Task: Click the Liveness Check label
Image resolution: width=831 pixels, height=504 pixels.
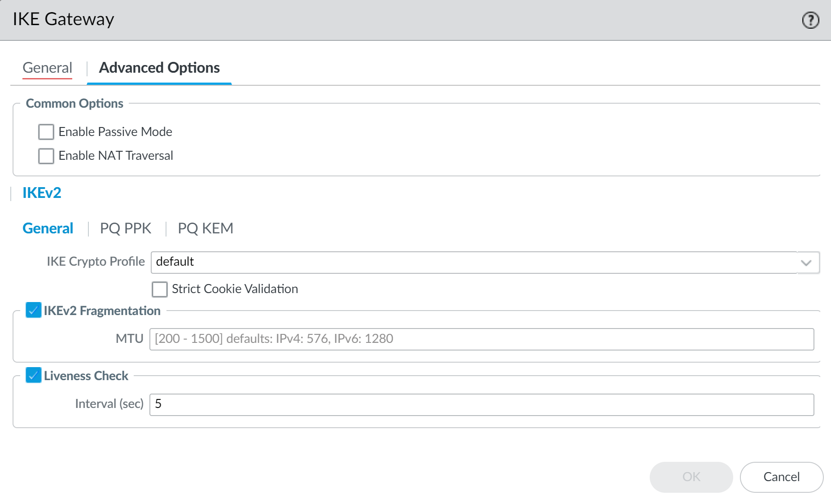Action: [86, 376]
